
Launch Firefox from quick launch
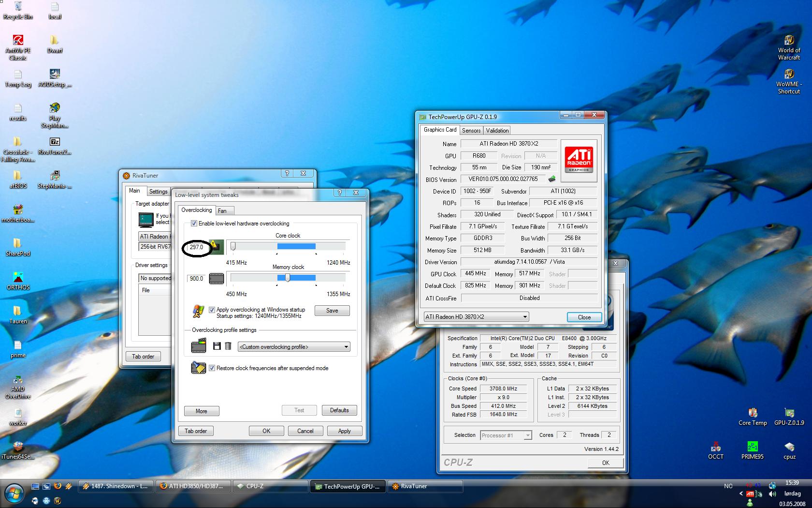[58, 486]
